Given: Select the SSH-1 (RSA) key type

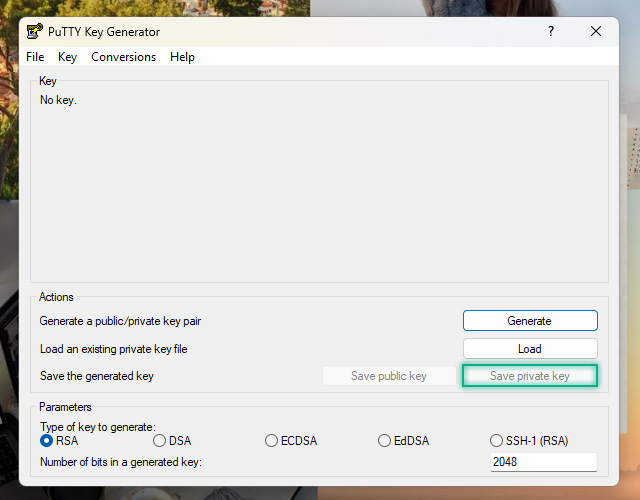Looking at the screenshot, I should click(x=529, y=441).
